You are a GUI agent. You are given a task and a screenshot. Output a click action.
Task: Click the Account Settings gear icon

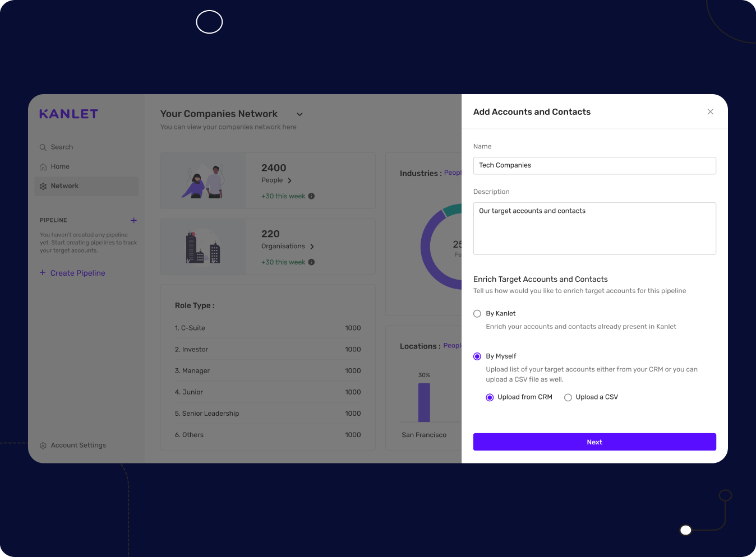pos(43,445)
